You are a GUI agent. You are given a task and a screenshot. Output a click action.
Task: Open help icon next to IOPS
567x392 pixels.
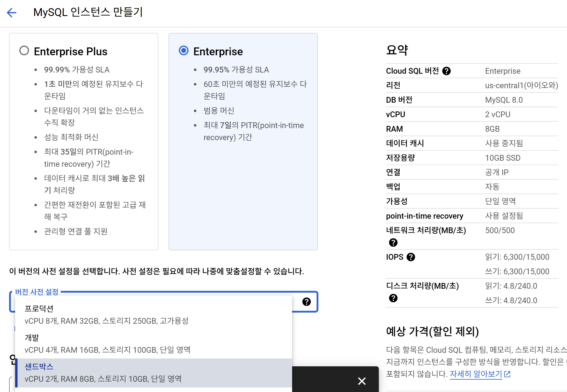[411, 257]
